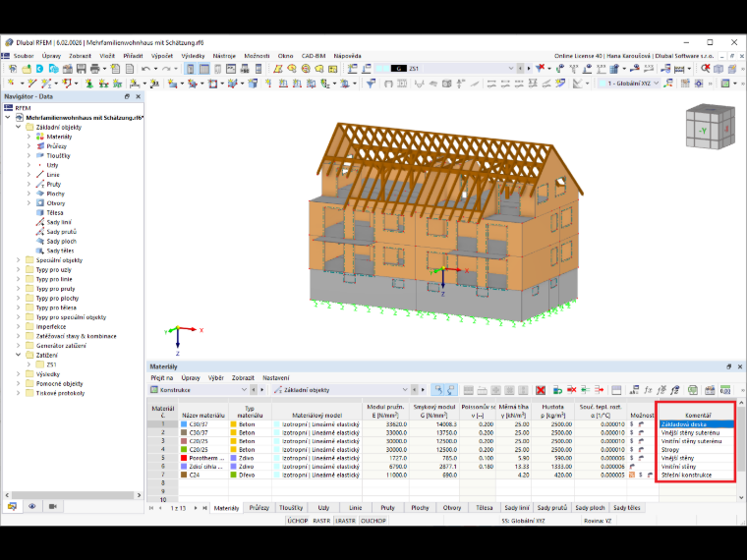Image resolution: width=747 pixels, height=560 pixels.
Task: Go to next load case arrow button
Action: pos(529,69)
